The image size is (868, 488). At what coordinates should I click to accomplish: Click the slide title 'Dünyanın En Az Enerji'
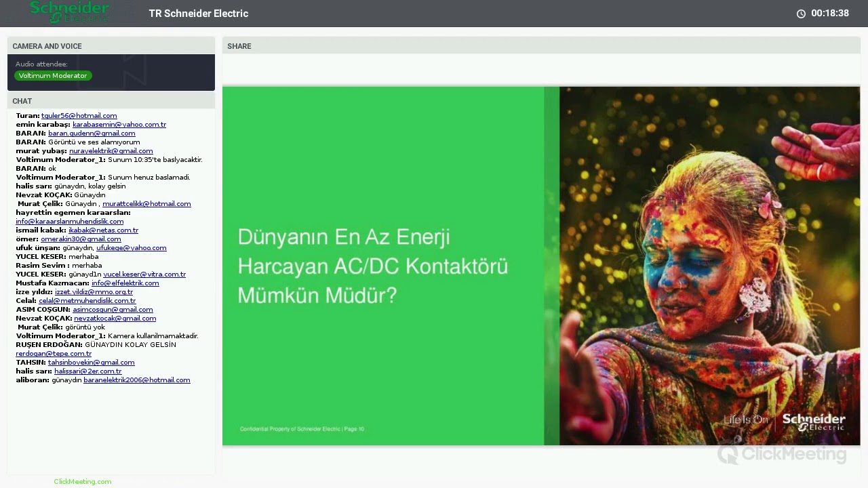[344, 237]
